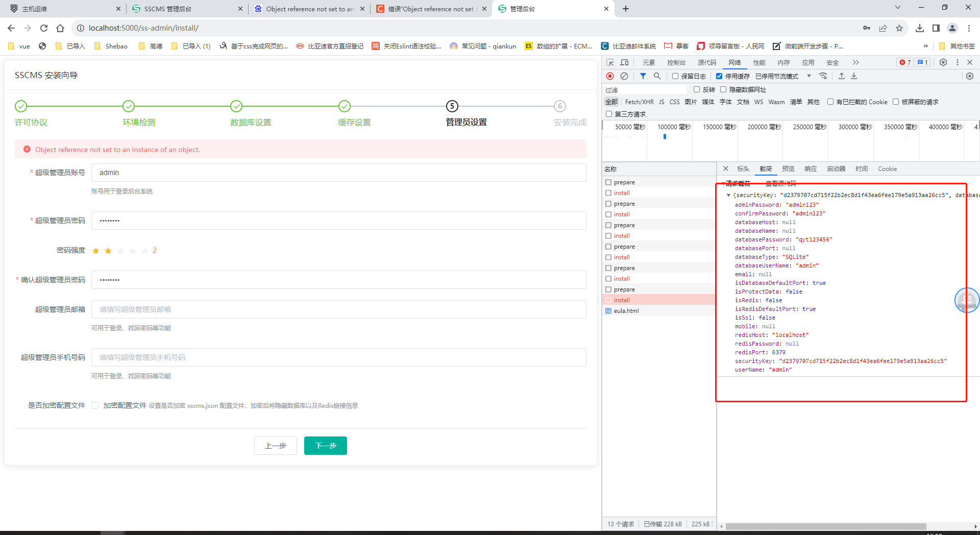
Task: Click the red errors count badge
Action: click(x=905, y=62)
